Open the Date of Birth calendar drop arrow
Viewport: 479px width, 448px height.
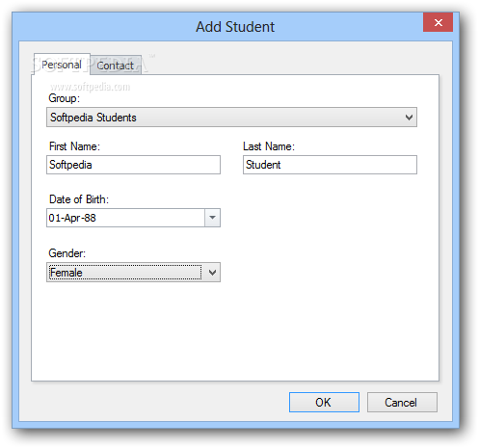click(x=212, y=218)
